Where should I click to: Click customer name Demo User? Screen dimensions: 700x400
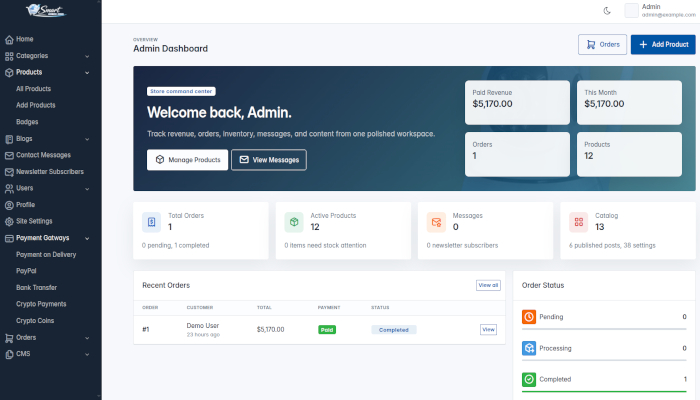pos(203,325)
